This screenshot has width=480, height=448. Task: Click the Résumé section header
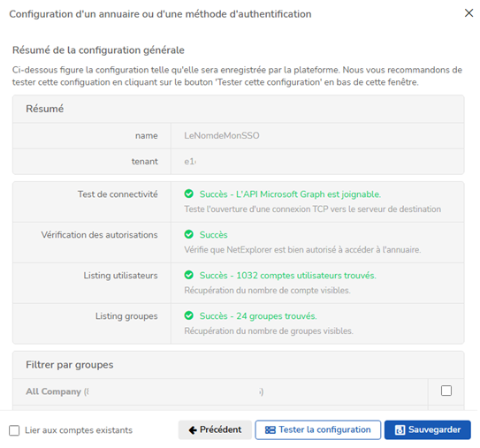point(45,109)
